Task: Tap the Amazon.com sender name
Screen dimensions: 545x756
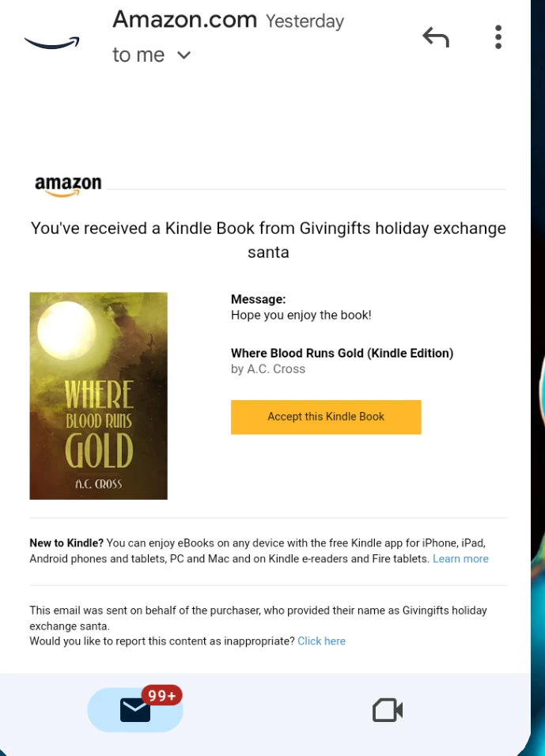Action: [x=185, y=21]
